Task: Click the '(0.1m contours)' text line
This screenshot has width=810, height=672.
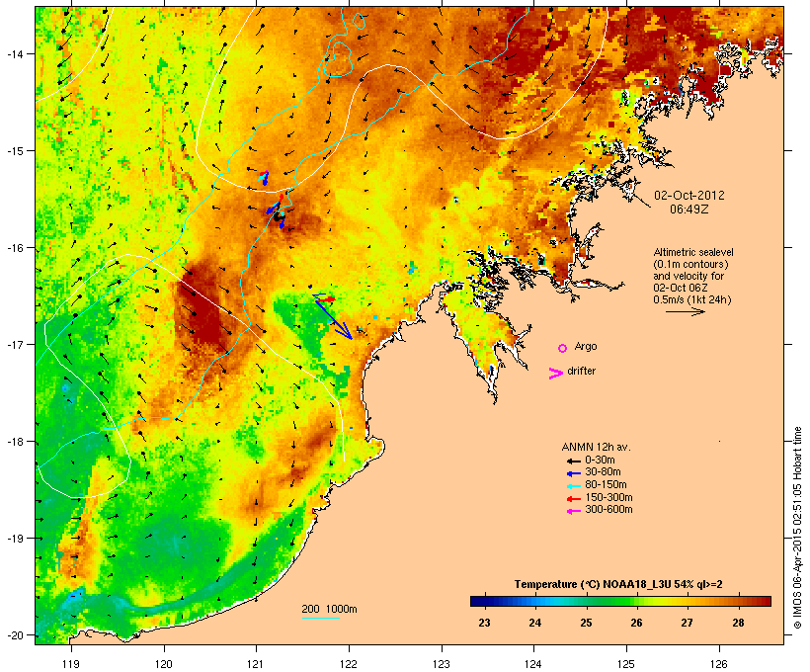Action: 690,264
